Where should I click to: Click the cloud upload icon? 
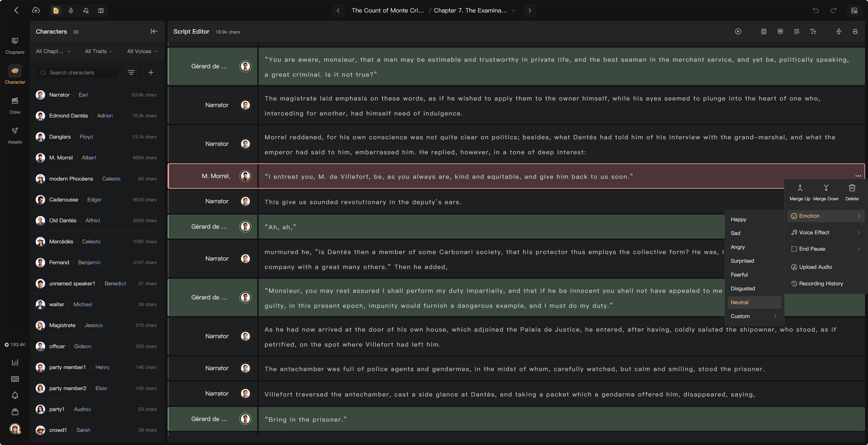coord(36,10)
